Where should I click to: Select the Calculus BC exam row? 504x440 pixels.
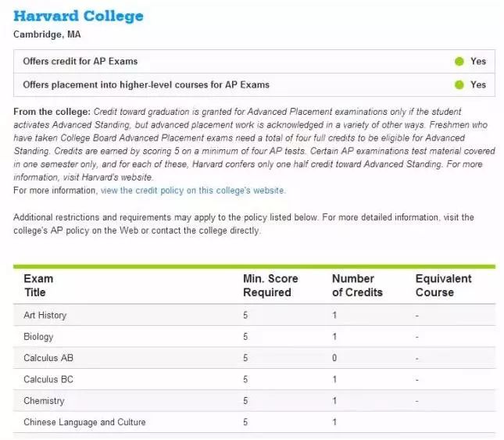[254, 379]
